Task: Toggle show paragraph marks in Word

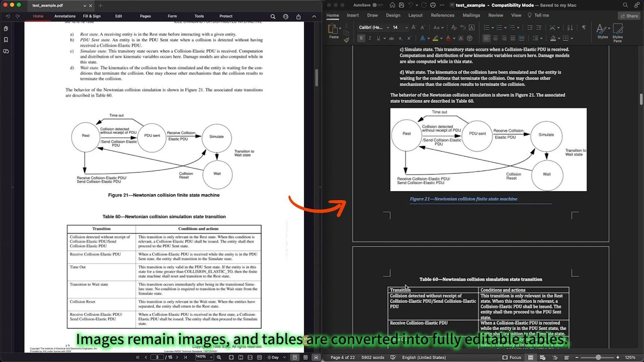Action: 584,27
